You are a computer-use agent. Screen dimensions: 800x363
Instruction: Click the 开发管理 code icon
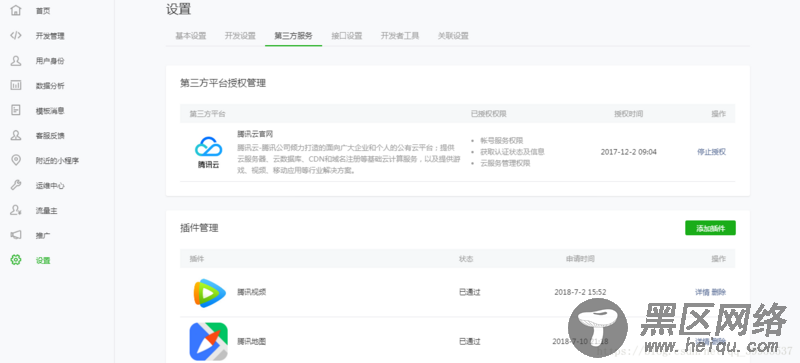(16, 35)
